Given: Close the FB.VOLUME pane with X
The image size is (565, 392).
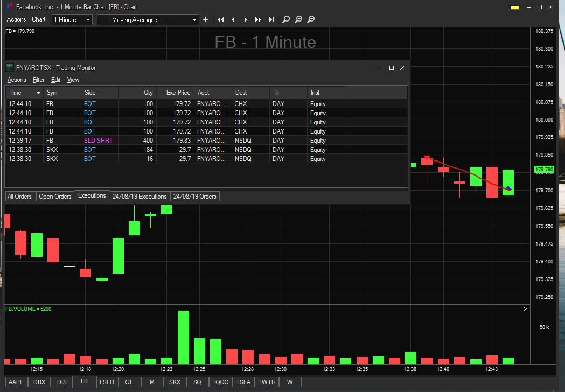Looking at the screenshot, I should 526,309.
